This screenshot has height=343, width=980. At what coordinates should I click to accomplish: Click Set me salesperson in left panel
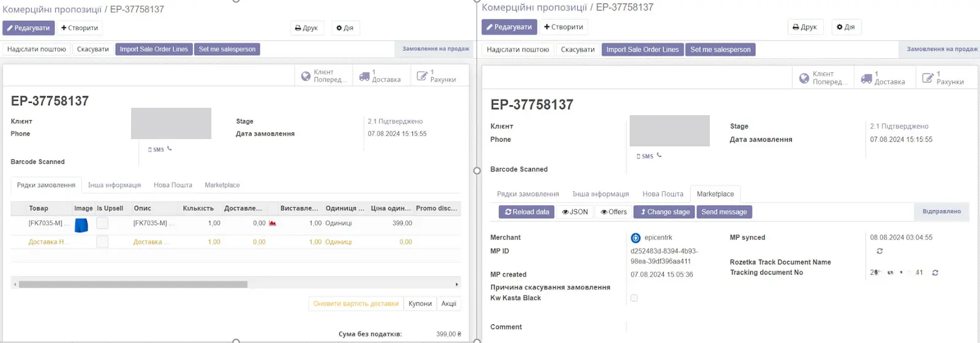click(227, 49)
